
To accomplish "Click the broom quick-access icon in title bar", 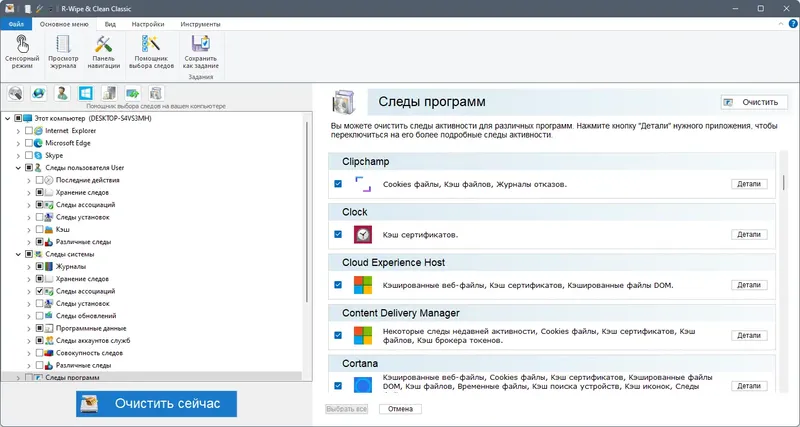I will click(x=39, y=9).
